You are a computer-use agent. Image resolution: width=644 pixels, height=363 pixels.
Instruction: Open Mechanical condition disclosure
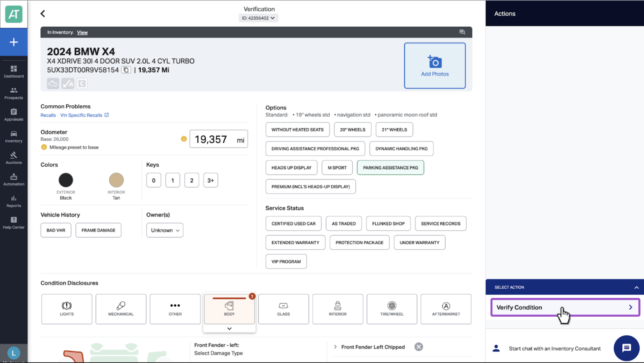click(121, 309)
